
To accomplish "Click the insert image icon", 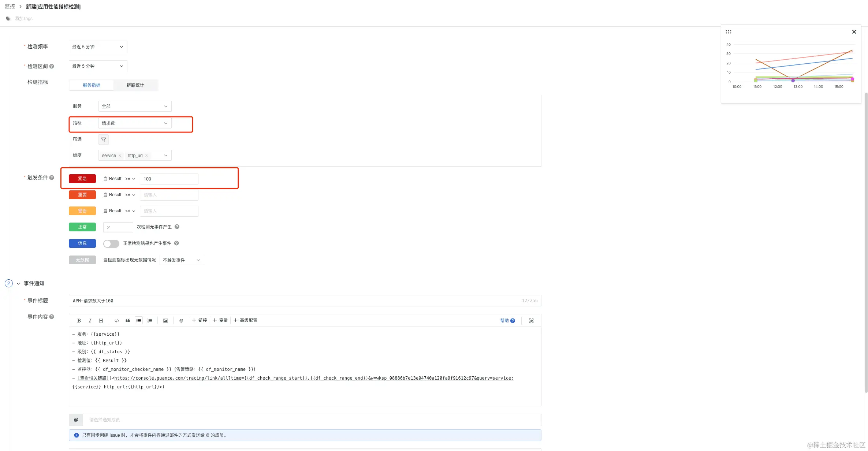I will (165, 321).
